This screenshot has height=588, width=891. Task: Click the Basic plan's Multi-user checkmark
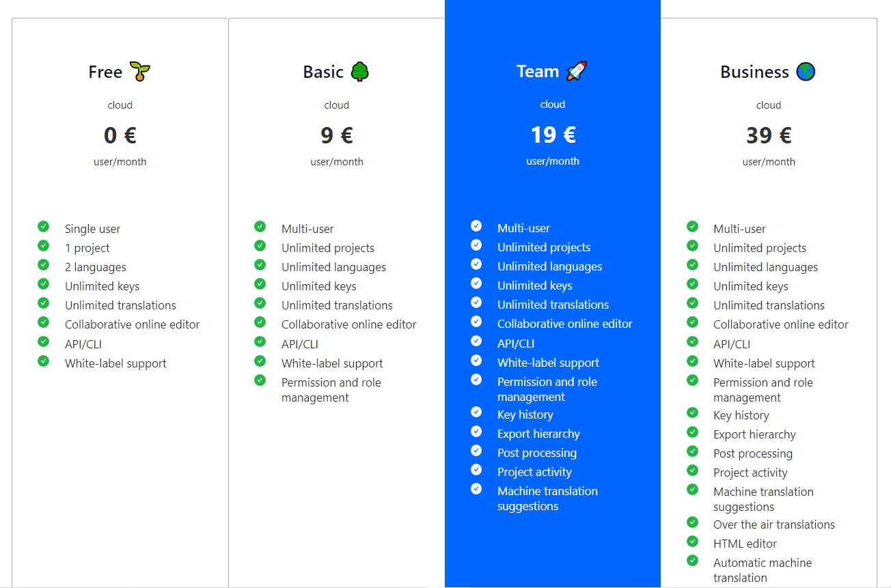pos(260,227)
